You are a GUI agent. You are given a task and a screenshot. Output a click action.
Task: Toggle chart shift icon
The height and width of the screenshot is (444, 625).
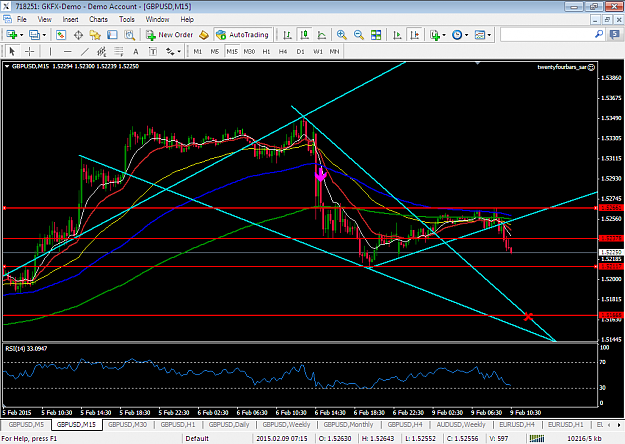point(415,35)
